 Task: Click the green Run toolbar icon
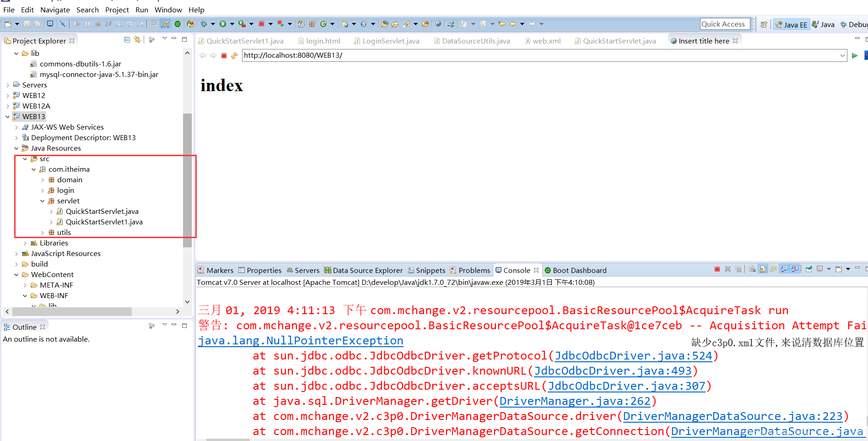point(223,24)
